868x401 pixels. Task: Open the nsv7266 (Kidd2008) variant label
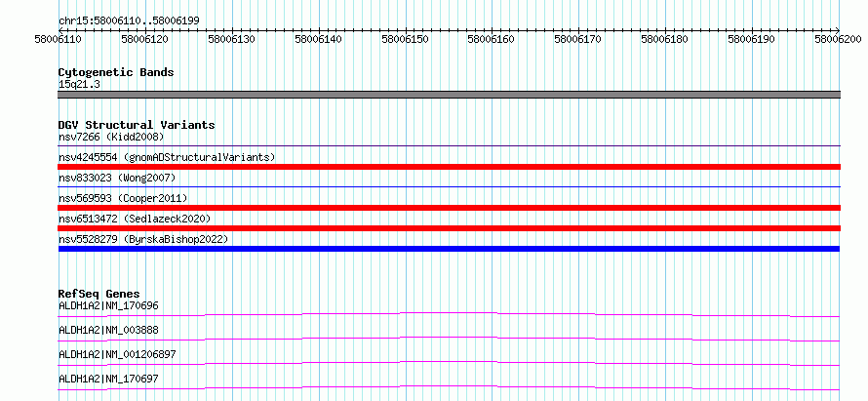click(x=111, y=137)
